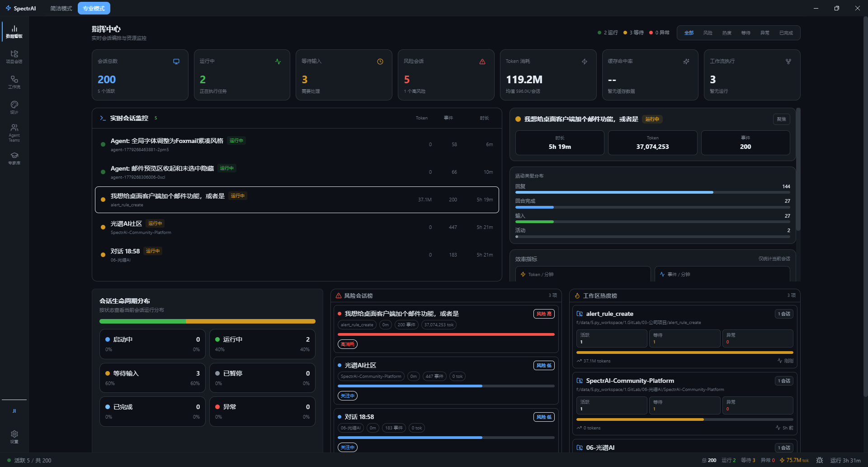The image size is (868, 467).
Task: Expand the 实时会话监控 panel header
Action: (x=297, y=118)
